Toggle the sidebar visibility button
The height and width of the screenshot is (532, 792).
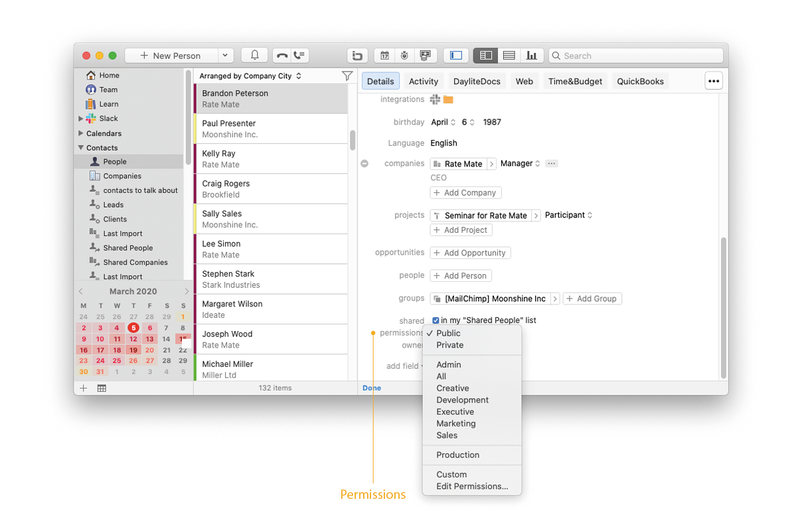456,56
